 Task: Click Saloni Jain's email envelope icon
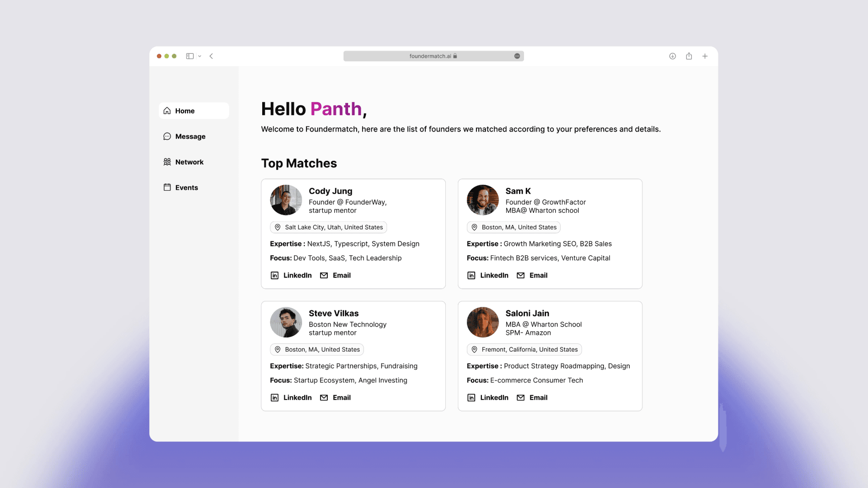pyautogui.click(x=521, y=398)
